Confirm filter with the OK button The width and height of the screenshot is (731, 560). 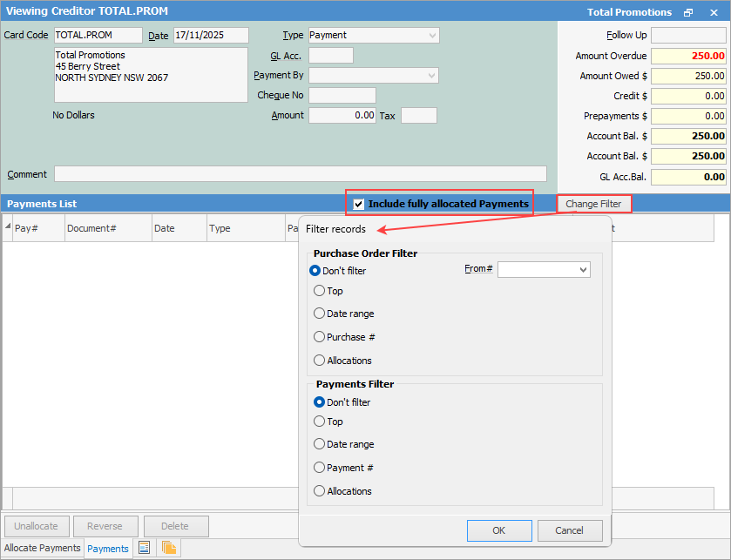click(499, 530)
